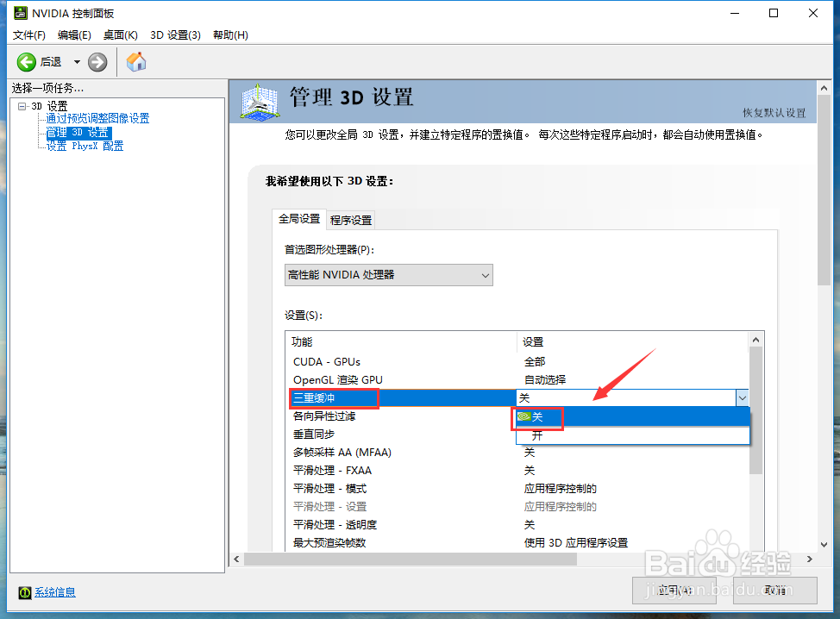The height and width of the screenshot is (619, 840).
Task: Select the OpenGL 渲染 GPU row
Action: (x=517, y=379)
